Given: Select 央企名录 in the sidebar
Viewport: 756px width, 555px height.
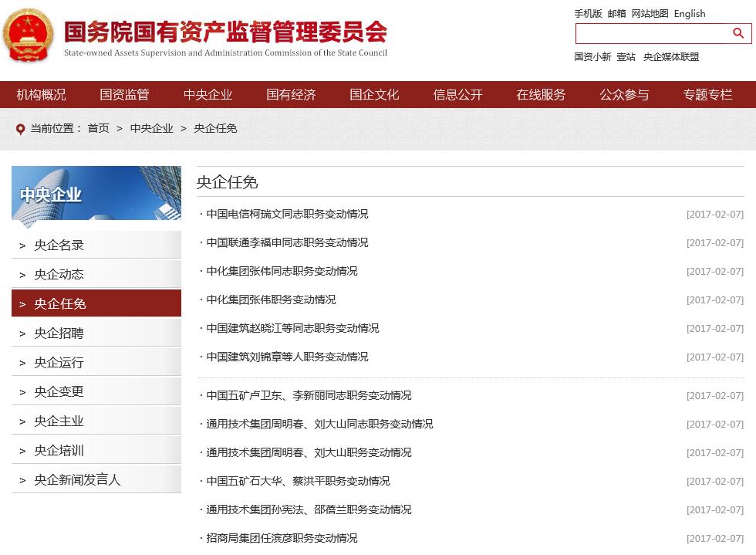Looking at the screenshot, I should click(59, 245).
